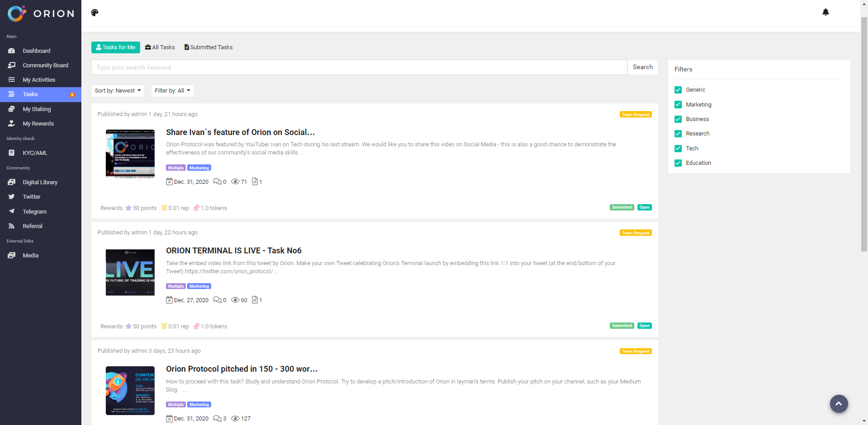This screenshot has height=425, width=868.
Task: Open the Twitter community link
Action: click(x=31, y=197)
